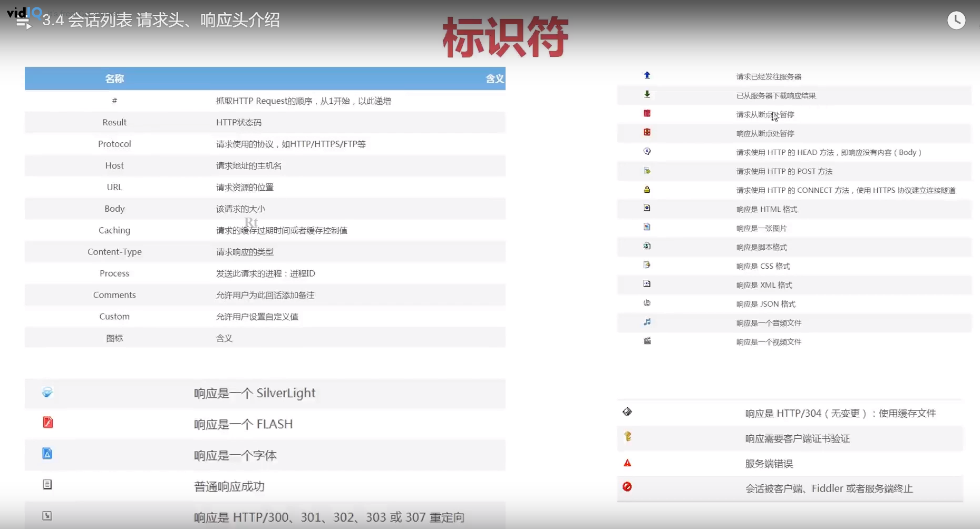Viewport: 980px width, 529px height.
Task: Click the text 响应是 JSON 格式
Action: [766, 304]
